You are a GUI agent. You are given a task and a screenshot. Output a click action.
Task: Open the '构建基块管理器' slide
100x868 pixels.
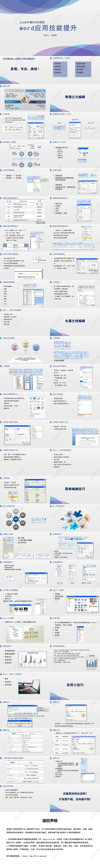click(25, 294)
